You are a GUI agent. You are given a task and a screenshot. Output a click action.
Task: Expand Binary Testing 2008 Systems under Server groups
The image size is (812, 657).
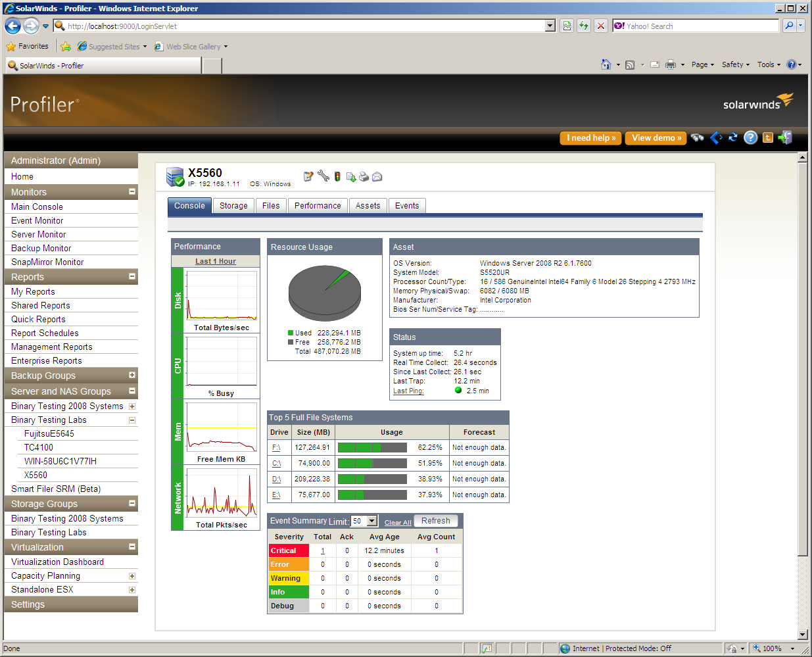coord(132,406)
